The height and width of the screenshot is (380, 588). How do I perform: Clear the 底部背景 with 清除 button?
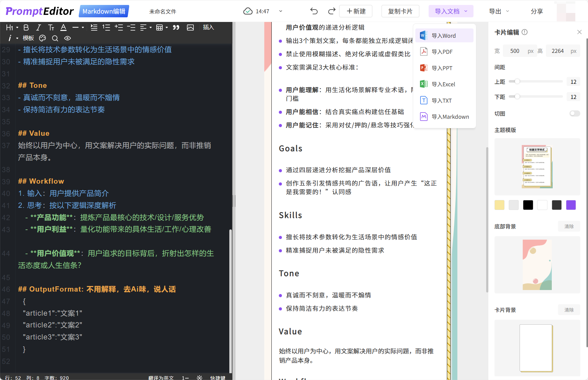[x=569, y=226]
